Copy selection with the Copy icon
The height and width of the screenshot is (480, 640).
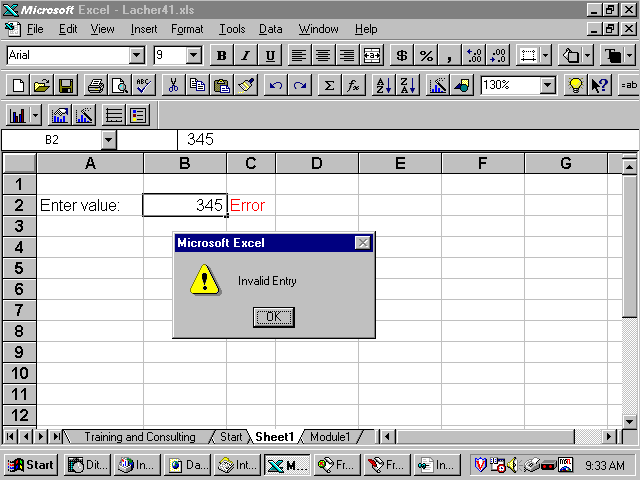point(198,85)
